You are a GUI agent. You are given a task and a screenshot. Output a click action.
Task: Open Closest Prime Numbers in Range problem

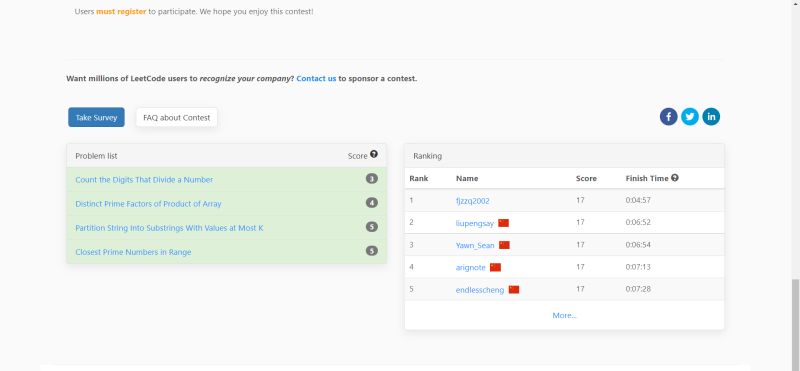133,252
